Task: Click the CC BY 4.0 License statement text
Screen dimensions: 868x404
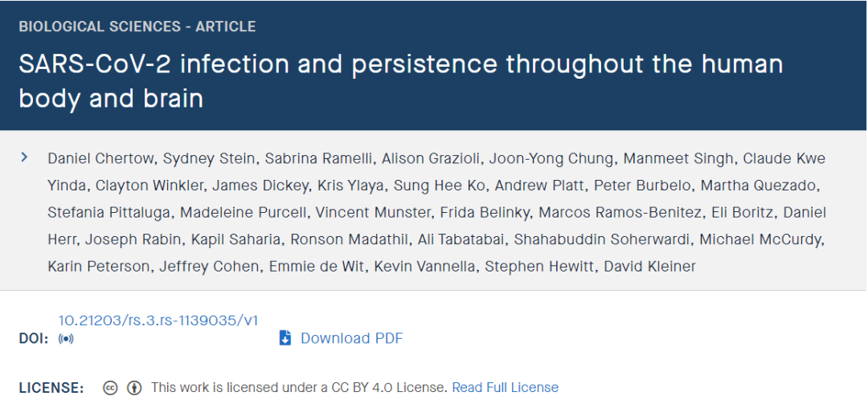Action: (299, 387)
